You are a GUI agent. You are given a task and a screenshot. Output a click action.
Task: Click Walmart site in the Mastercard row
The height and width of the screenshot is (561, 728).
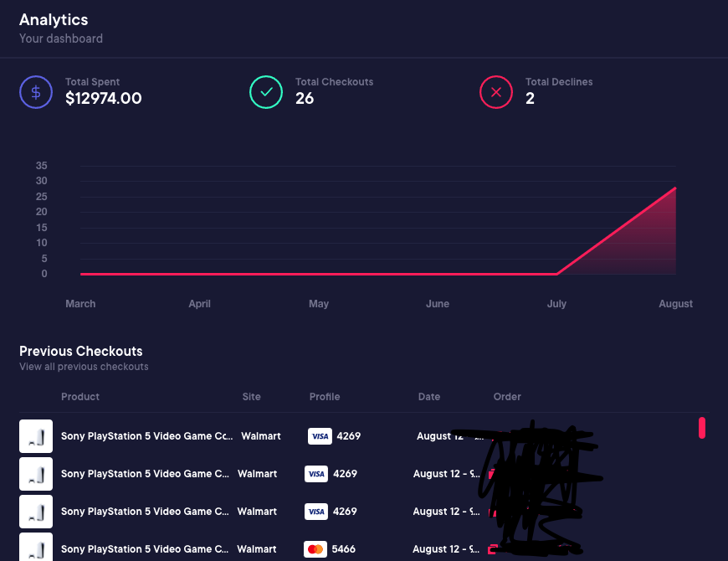click(257, 549)
